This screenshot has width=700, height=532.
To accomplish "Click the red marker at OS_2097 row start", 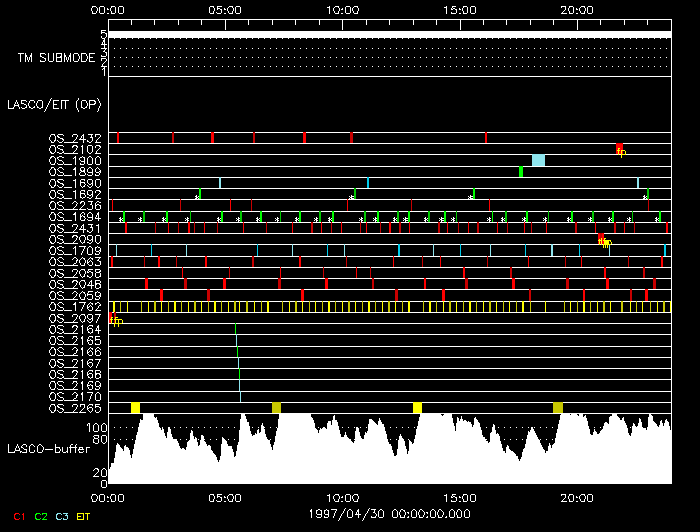I will pyautogui.click(x=112, y=318).
